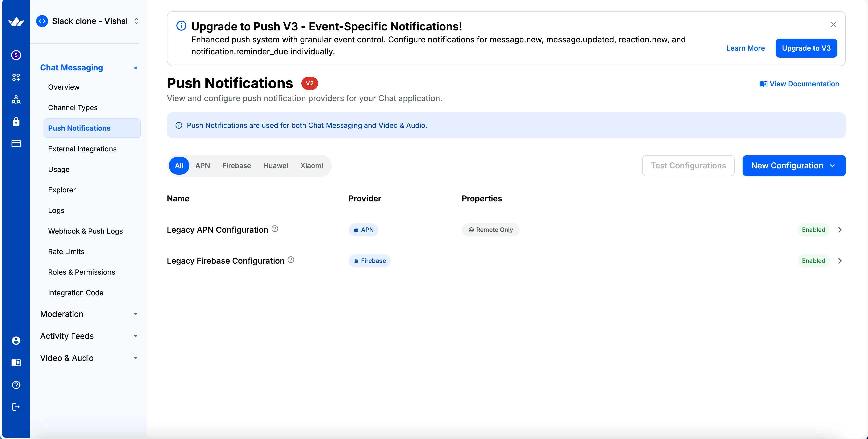The height and width of the screenshot is (439, 868).
Task: Click the help question mark icon
Action: pos(16,385)
